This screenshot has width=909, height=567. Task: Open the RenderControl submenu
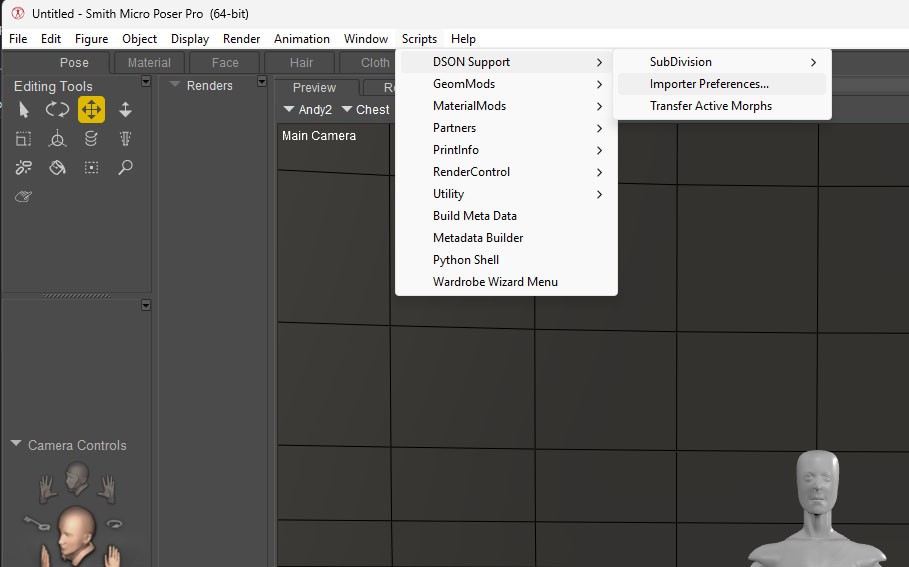(x=506, y=172)
